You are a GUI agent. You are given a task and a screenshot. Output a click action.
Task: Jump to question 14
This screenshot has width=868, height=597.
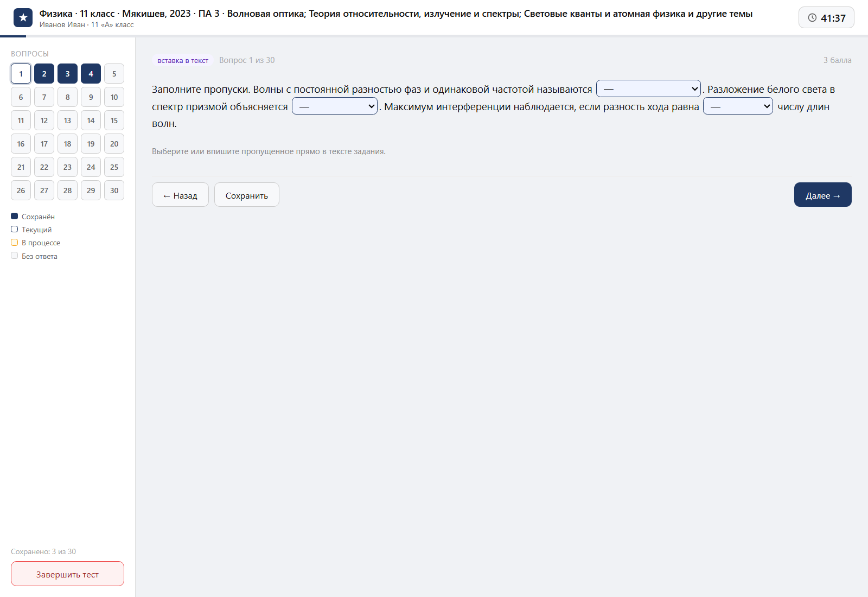[91, 120]
